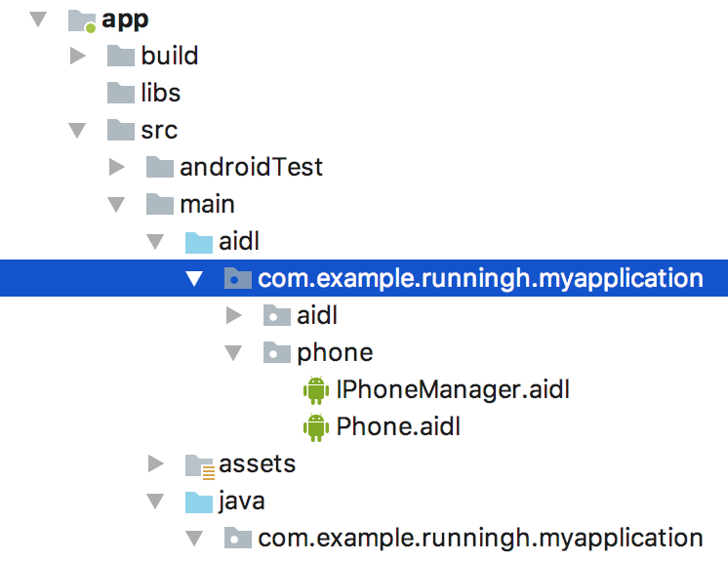Collapse the phone package arrow
This screenshot has height=562, width=728.
pyautogui.click(x=233, y=353)
